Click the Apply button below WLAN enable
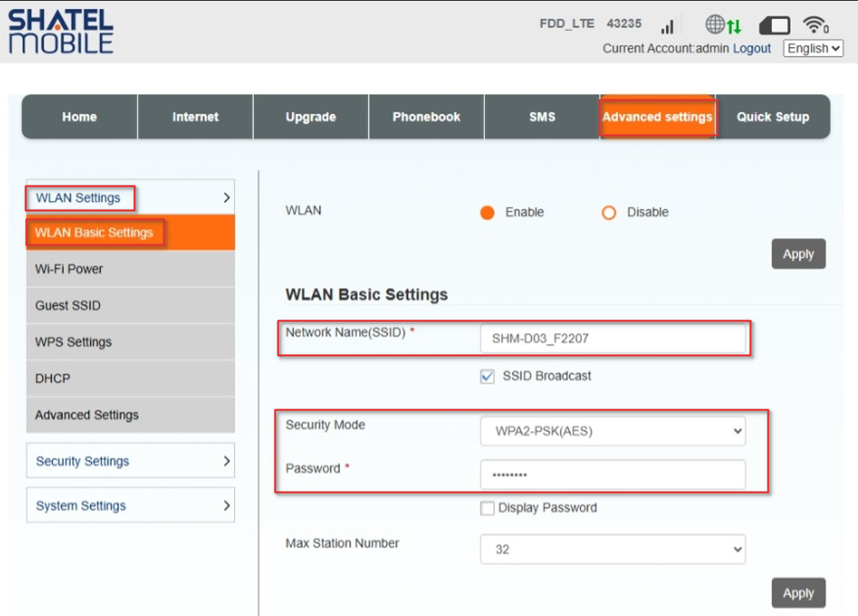 click(798, 254)
